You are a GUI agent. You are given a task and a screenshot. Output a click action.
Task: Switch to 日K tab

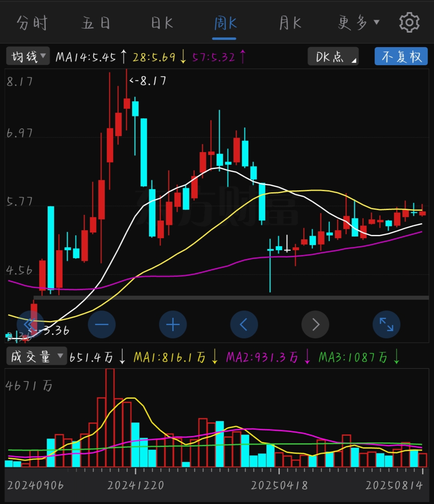coord(162,23)
